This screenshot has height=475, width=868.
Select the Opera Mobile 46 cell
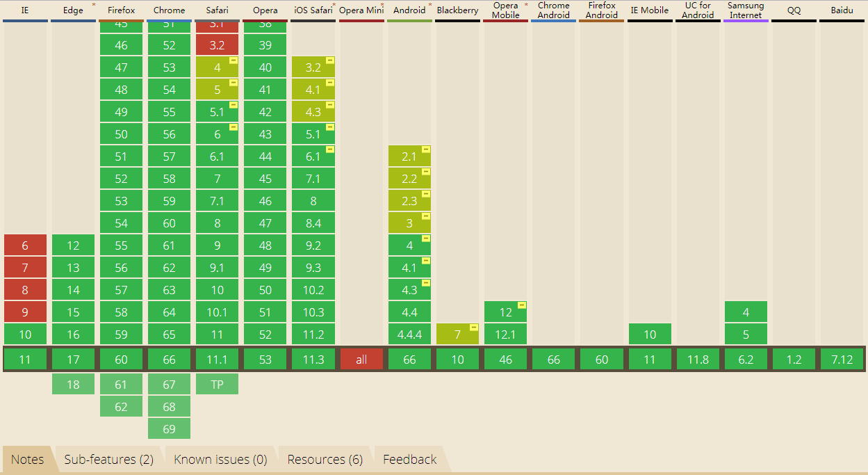506,360
